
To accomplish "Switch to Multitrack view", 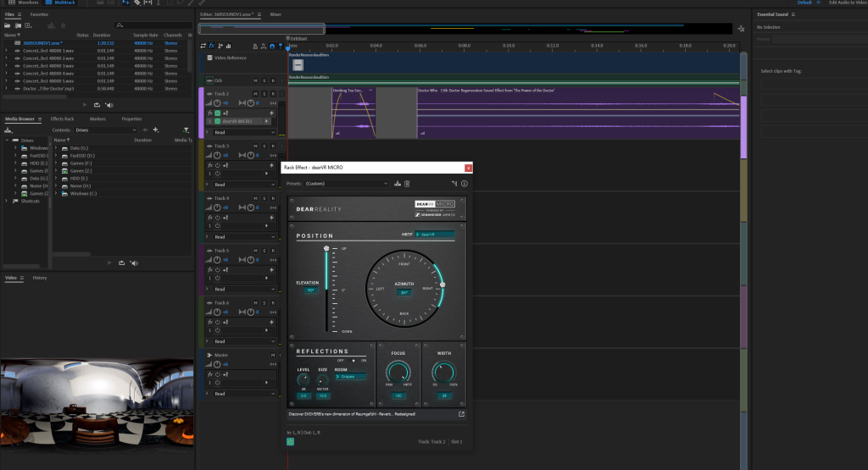I will (x=62, y=3).
